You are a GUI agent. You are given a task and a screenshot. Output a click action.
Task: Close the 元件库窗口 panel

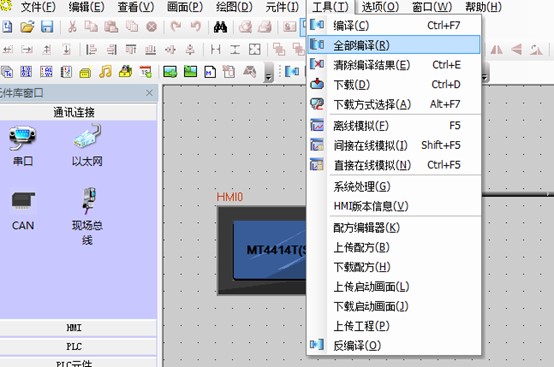coord(149,93)
